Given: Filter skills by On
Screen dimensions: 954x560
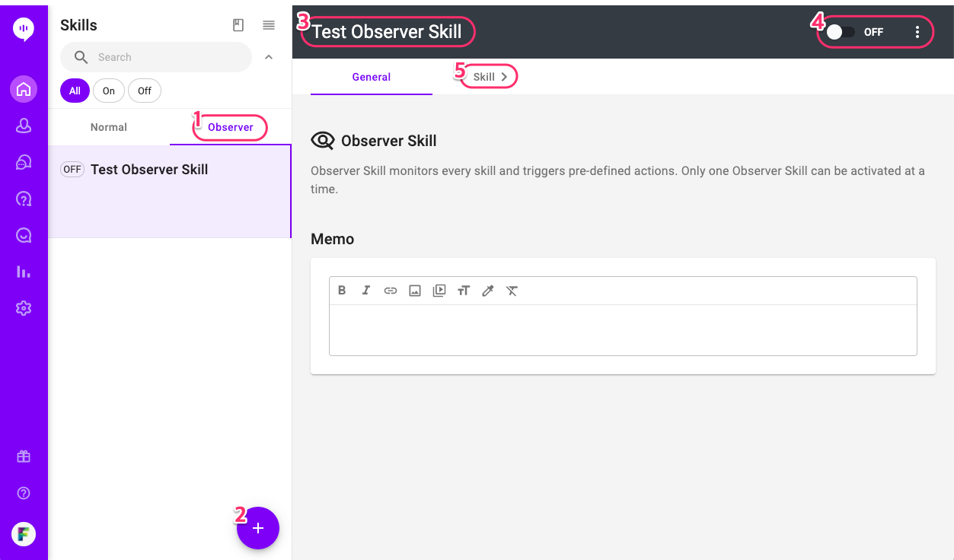Looking at the screenshot, I should (x=109, y=91).
